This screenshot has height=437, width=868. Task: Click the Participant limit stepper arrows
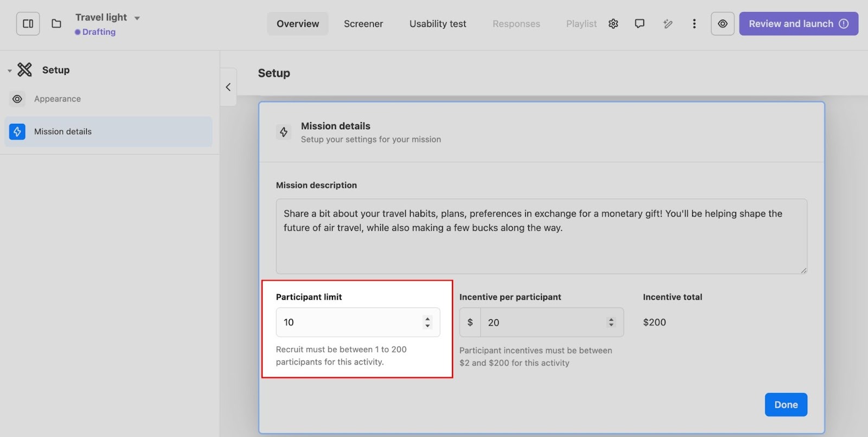(x=427, y=322)
